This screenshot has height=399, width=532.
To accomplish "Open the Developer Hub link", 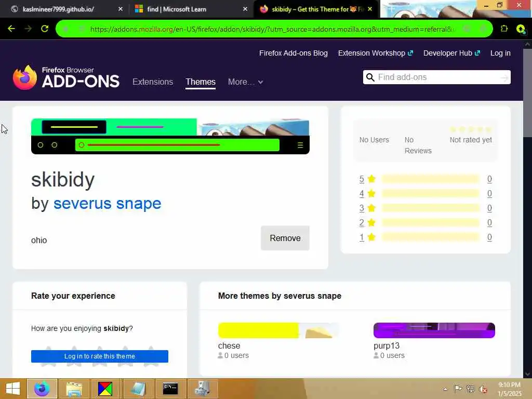I will tap(451, 54).
